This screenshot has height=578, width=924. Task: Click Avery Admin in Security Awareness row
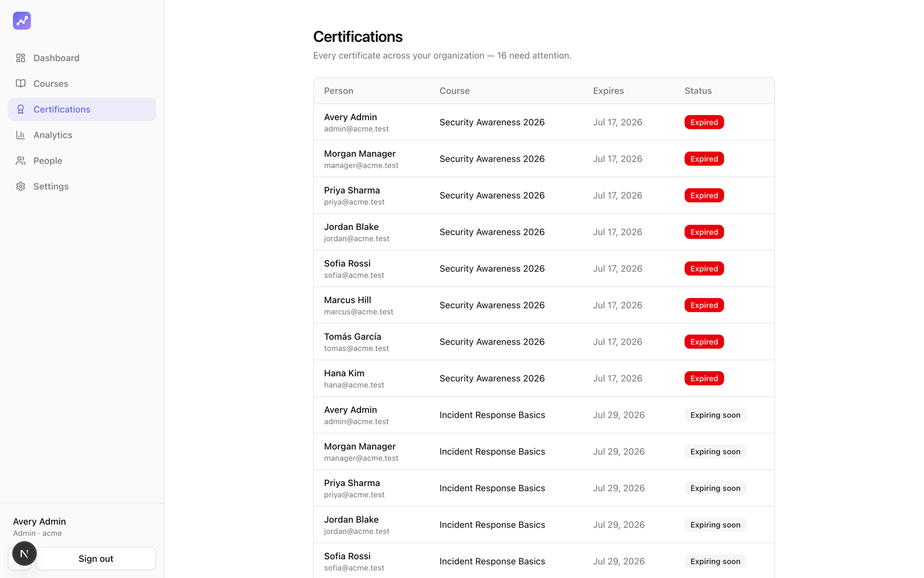click(351, 117)
